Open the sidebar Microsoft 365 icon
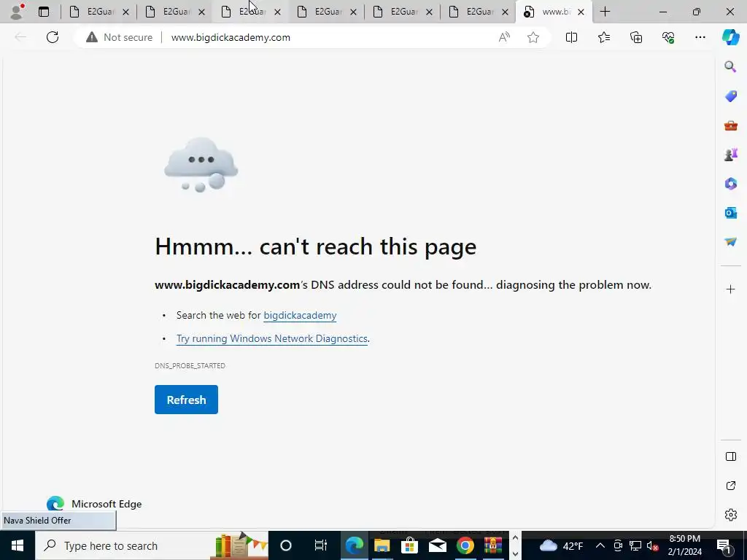 coord(730,183)
